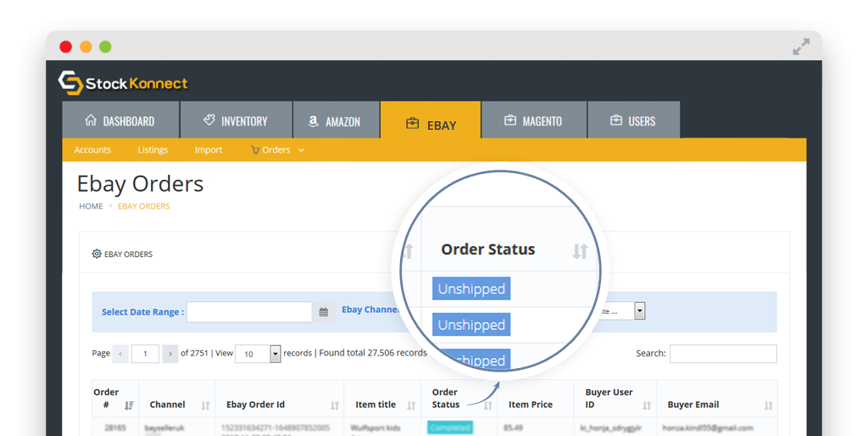Click the HOME breadcrumb link
The image size is (868, 436).
pos(91,206)
